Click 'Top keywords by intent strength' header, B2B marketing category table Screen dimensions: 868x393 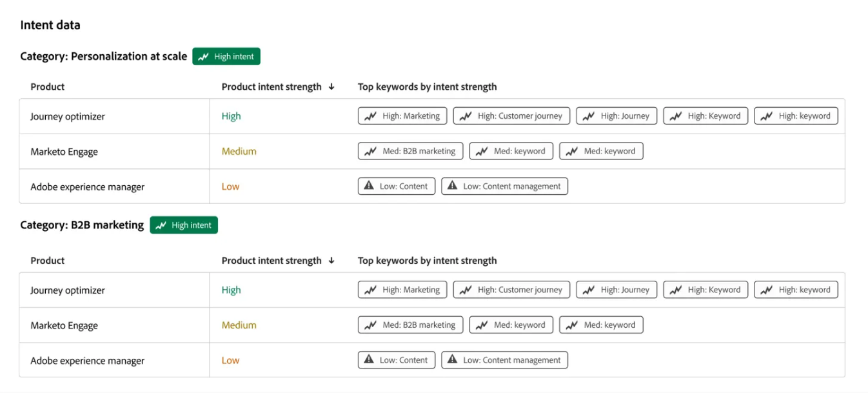(x=428, y=261)
